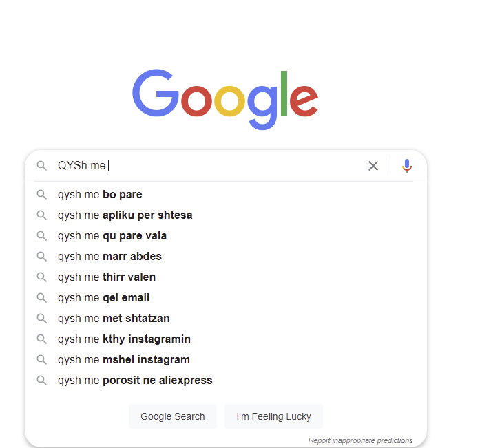
Task: Choose the "qysh me mshel instagram" suggestion
Action: (x=124, y=360)
